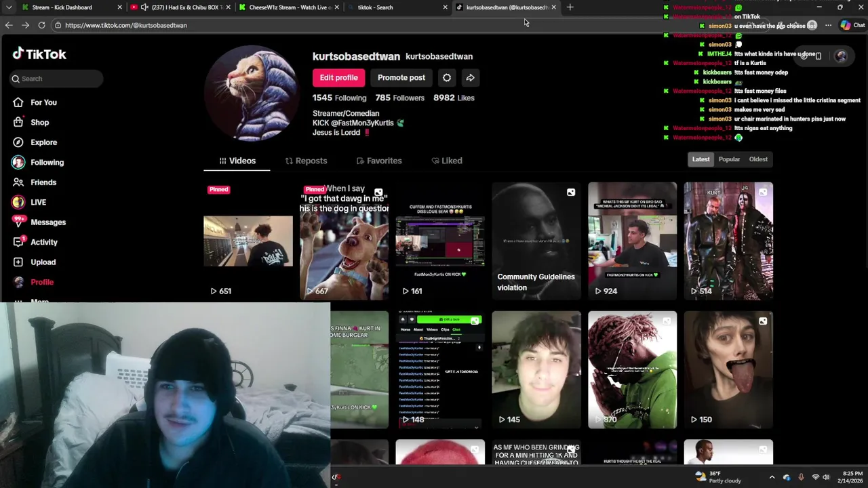Open the video with 145 views
The image size is (868, 488).
pyautogui.click(x=536, y=369)
